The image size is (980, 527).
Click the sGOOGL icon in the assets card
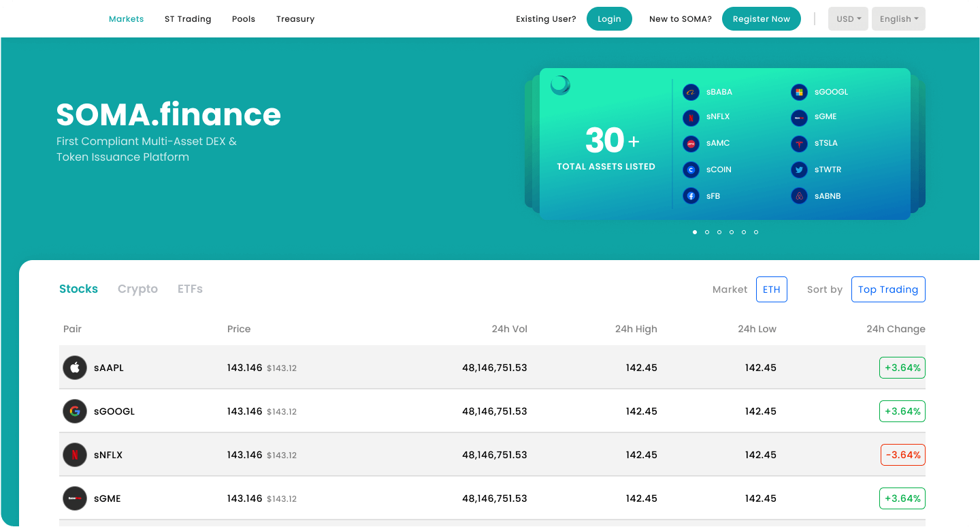tap(799, 92)
